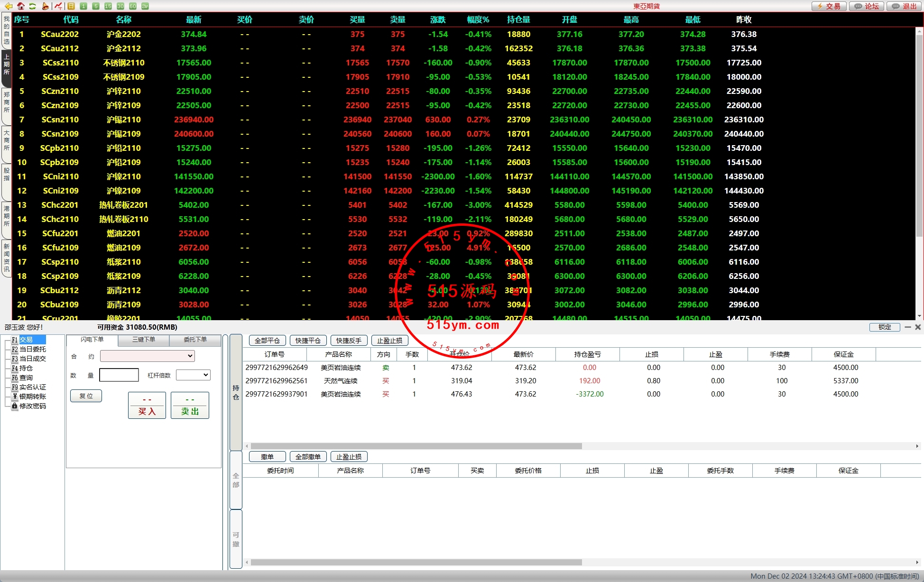Switch to the 三键下单 tab
The image size is (924, 582).
(144, 340)
